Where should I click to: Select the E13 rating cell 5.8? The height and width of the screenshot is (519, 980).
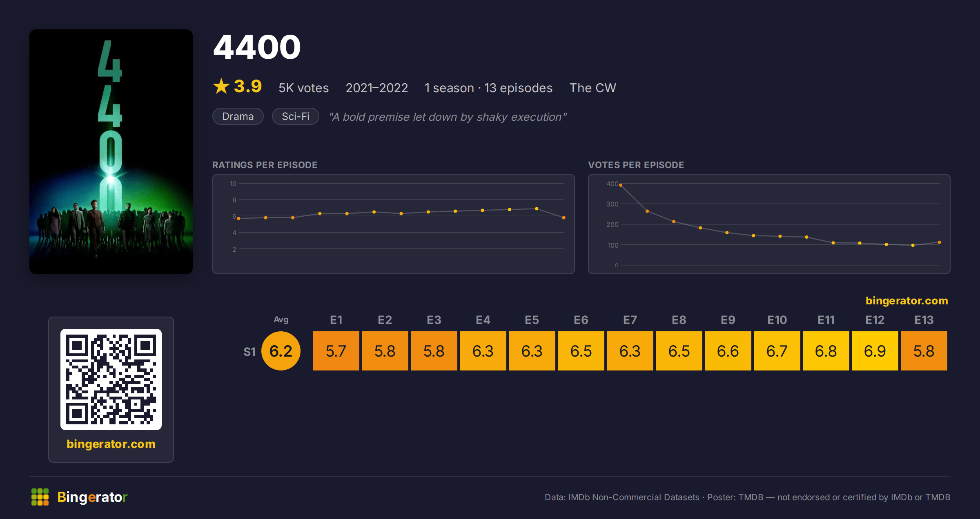coord(924,351)
